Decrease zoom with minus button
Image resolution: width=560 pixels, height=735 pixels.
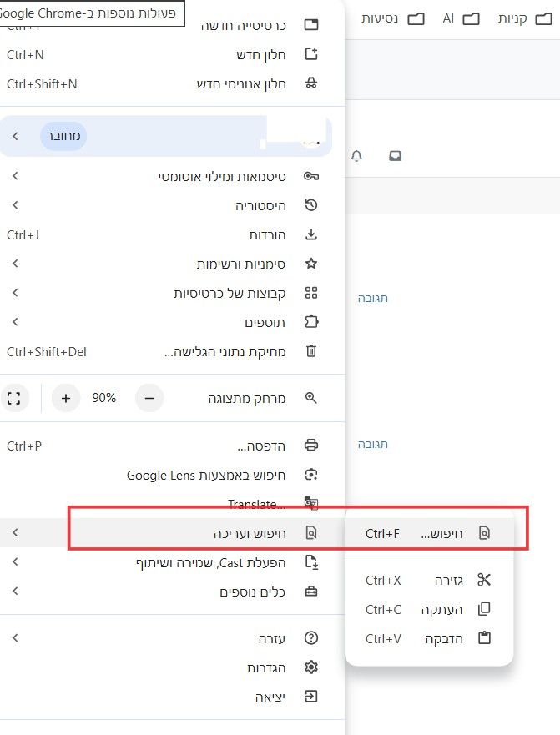pyautogui.click(x=149, y=398)
